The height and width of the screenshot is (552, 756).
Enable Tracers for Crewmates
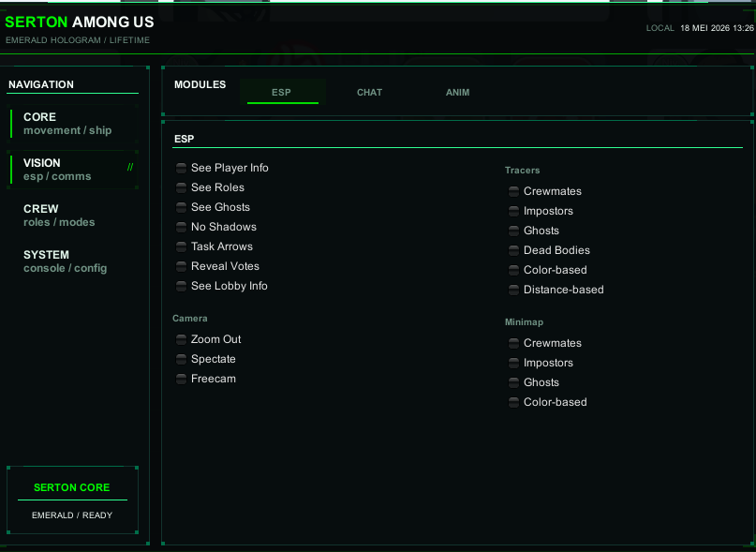pyautogui.click(x=514, y=191)
